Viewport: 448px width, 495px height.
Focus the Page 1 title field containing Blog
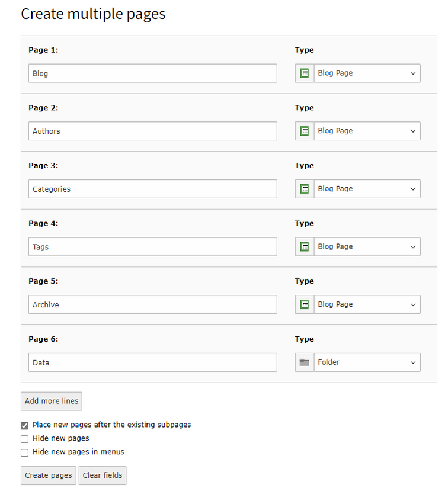[x=153, y=73]
